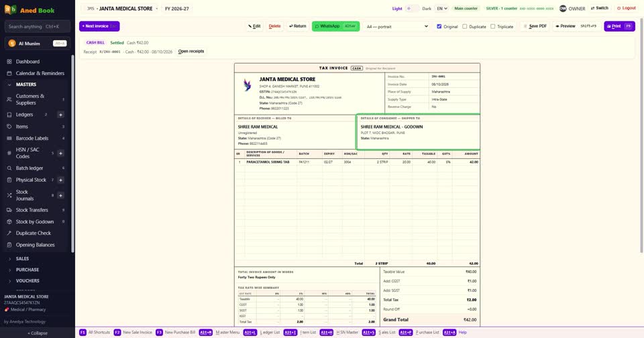The width and height of the screenshot is (644, 338).
Task: Open Alt+L Ledger List
Action: [x=262, y=332]
